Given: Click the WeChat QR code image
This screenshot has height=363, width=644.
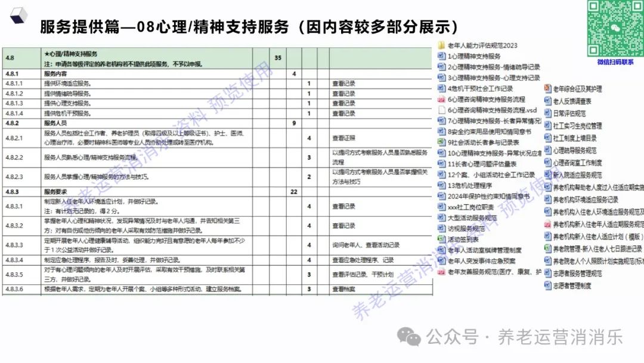Looking at the screenshot, I should coord(615,28).
